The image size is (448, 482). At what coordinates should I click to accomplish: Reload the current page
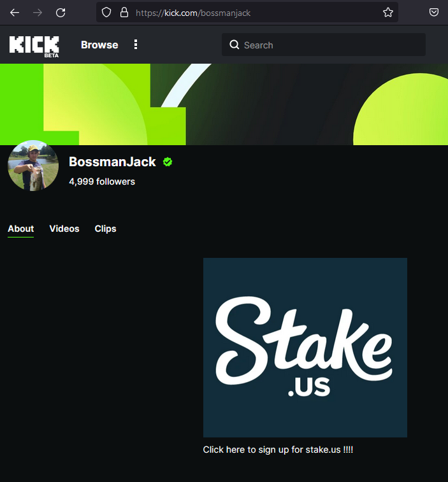pos(61,13)
